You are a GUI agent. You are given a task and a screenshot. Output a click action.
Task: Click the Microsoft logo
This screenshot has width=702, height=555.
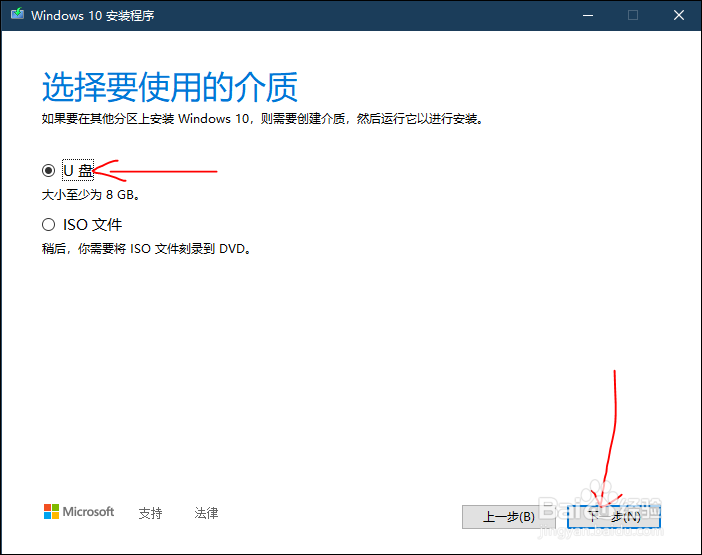tap(79, 512)
